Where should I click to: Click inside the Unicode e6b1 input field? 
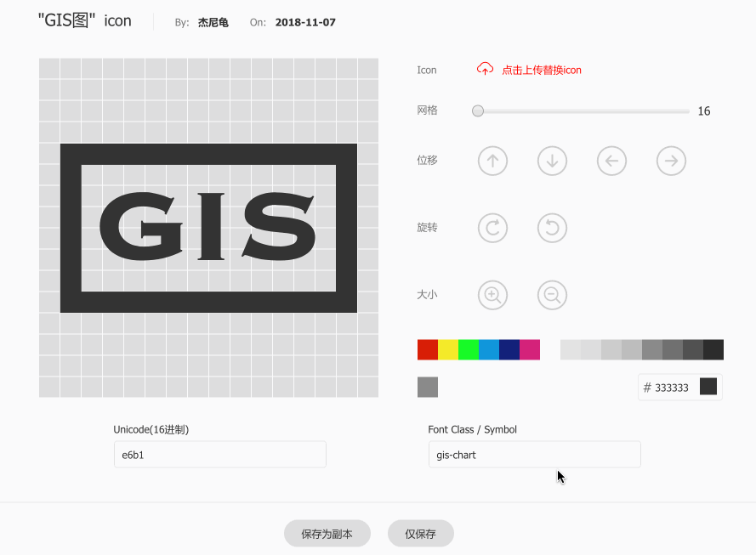click(x=219, y=454)
